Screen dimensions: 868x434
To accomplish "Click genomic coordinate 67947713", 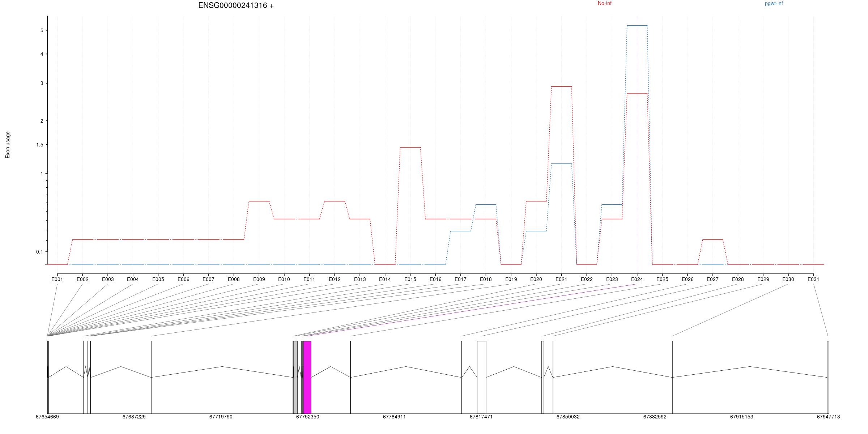I will click(828, 417).
